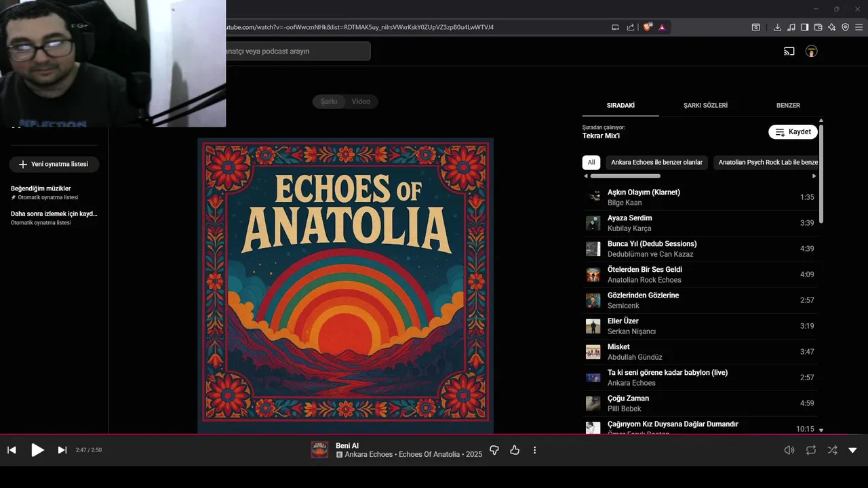The width and height of the screenshot is (868, 488).
Task: Open the Brave Rewards triangle icon
Action: tap(662, 27)
